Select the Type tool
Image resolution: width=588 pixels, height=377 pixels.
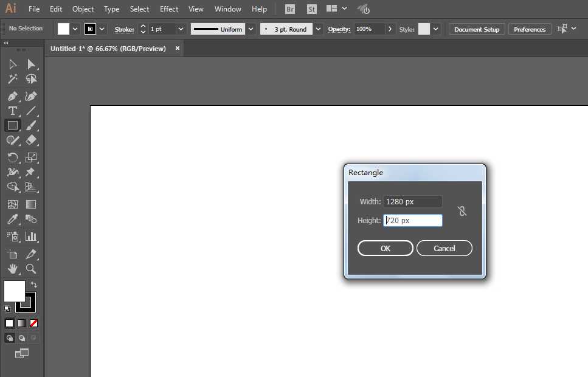click(12, 111)
